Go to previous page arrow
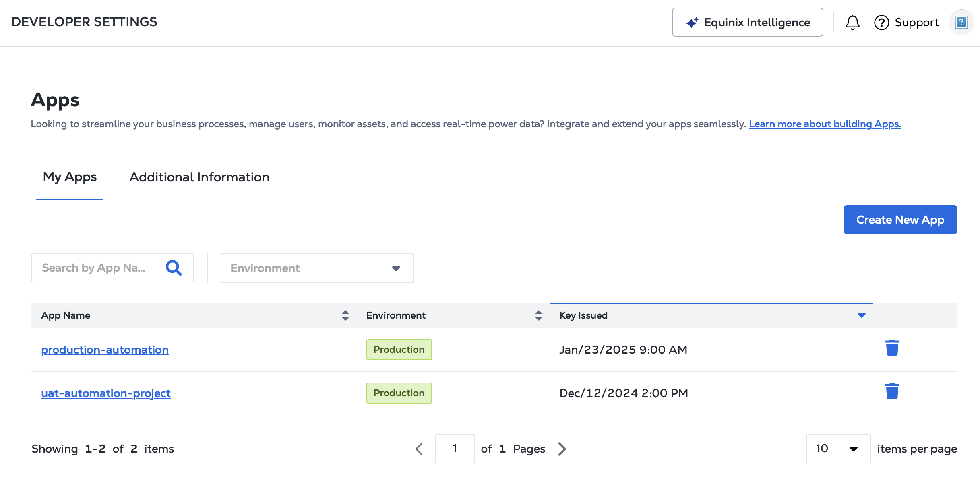The image size is (980, 482). (419, 449)
